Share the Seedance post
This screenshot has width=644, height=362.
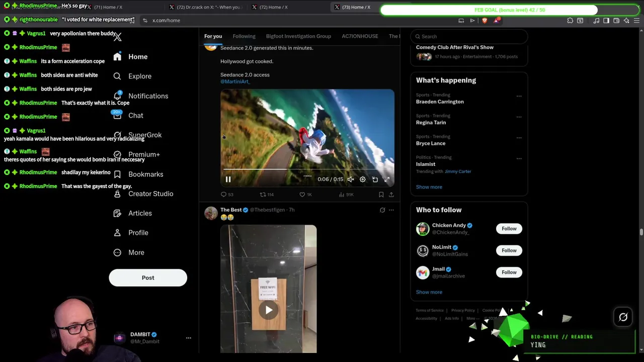click(391, 195)
